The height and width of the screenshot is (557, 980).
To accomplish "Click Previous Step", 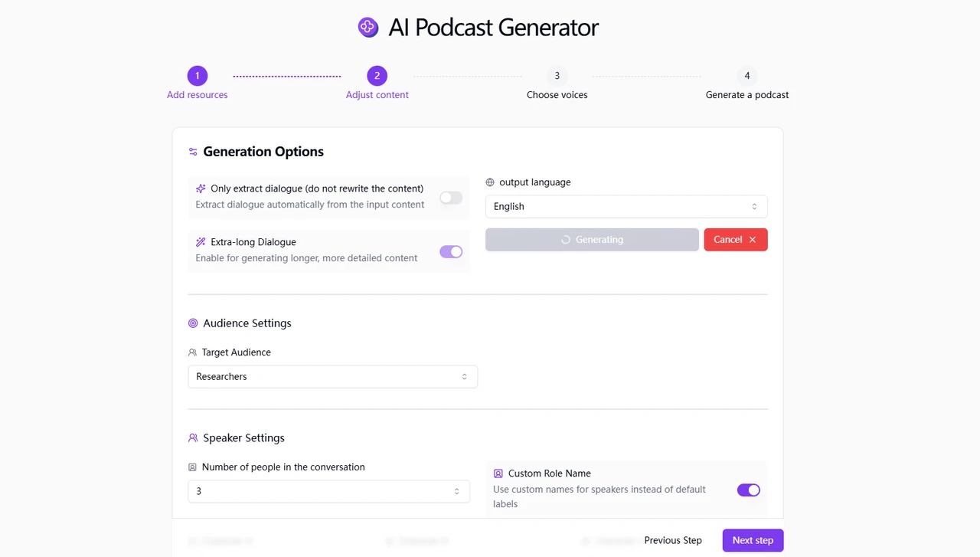I will pyautogui.click(x=673, y=540).
